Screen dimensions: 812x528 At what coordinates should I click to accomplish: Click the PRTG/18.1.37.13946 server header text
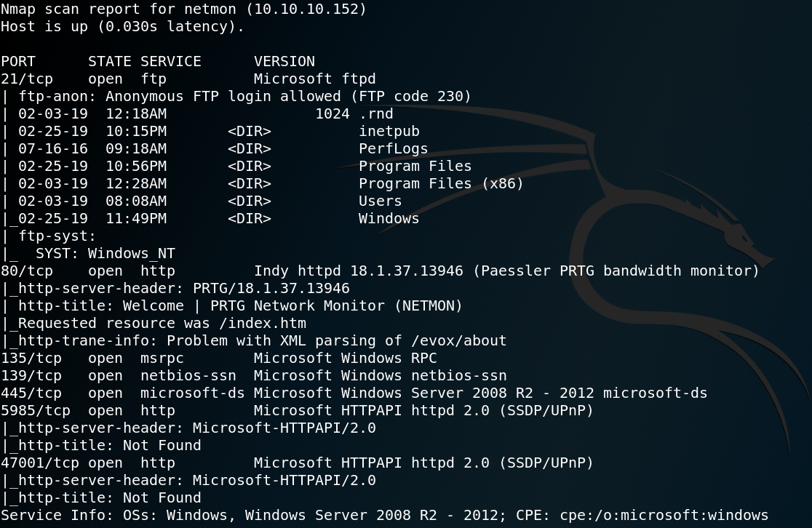pos(271,288)
